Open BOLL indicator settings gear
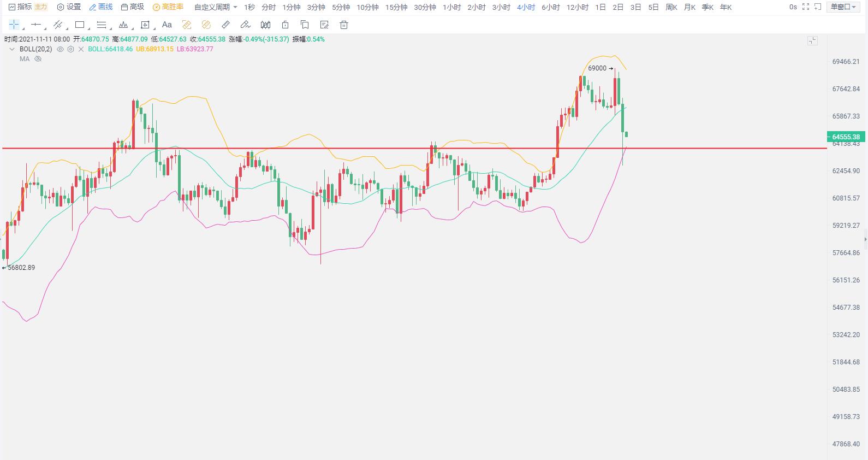868x460 pixels. pyautogui.click(x=70, y=49)
